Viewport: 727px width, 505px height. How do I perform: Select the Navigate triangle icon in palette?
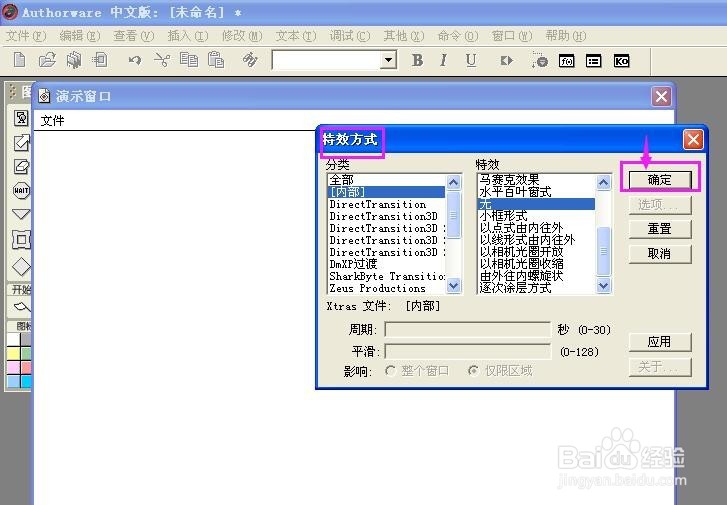point(21,214)
